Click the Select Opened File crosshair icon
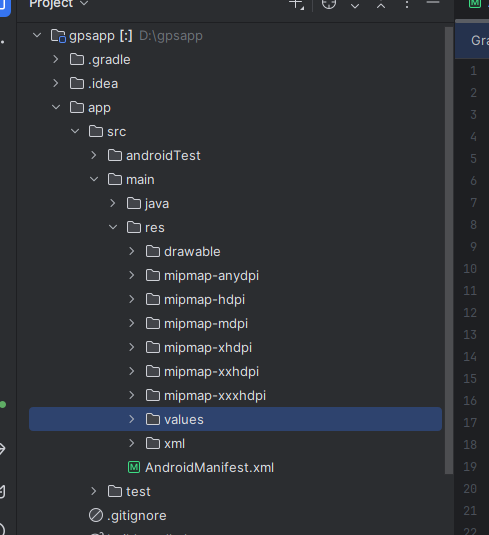The image size is (489, 535). (329, 3)
